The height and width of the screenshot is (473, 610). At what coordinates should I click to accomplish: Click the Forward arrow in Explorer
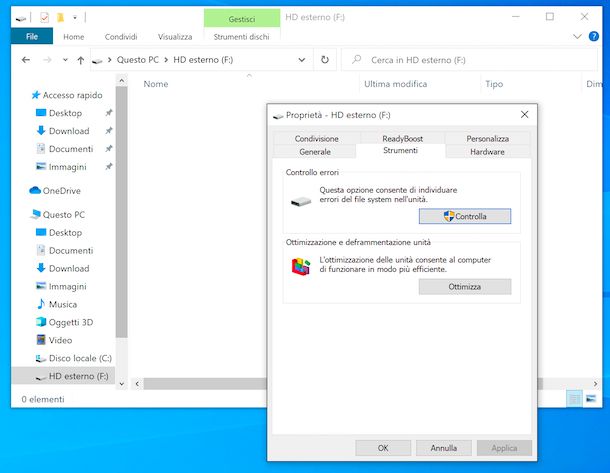[47, 60]
